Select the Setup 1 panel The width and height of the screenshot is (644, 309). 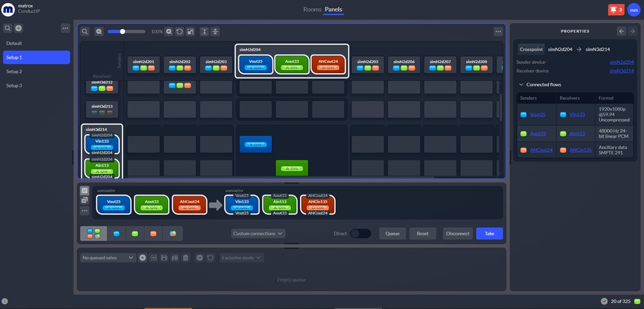click(x=36, y=57)
